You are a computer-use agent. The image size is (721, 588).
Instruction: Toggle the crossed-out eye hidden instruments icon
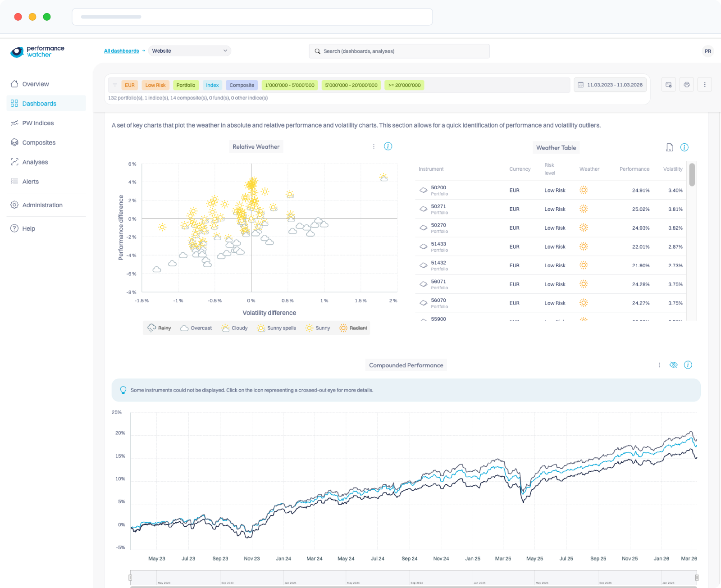pos(673,365)
